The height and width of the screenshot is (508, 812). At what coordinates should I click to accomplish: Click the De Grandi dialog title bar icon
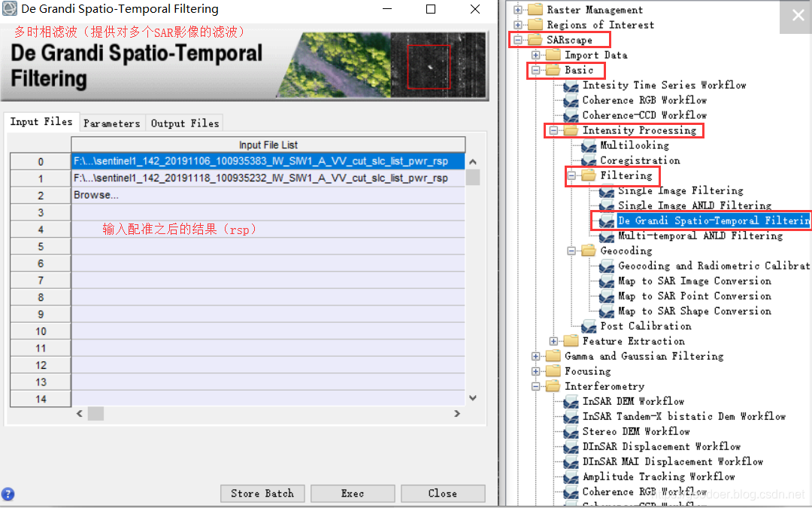(x=10, y=9)
